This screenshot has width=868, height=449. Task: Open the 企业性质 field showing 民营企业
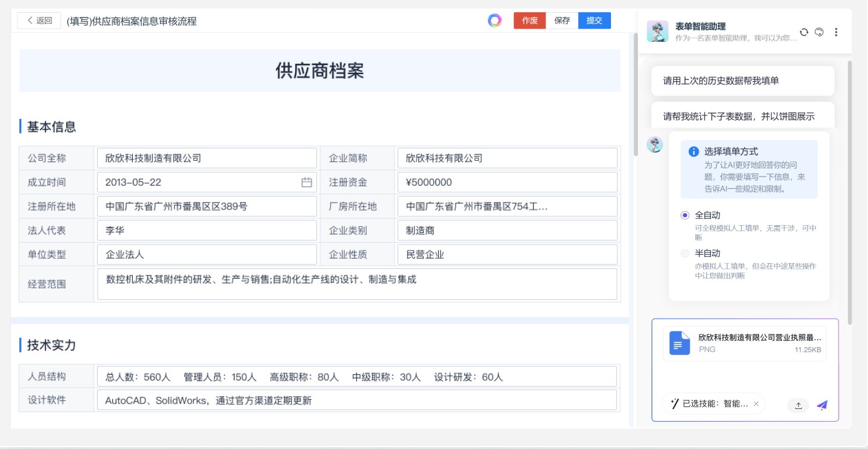click(507, 255)
